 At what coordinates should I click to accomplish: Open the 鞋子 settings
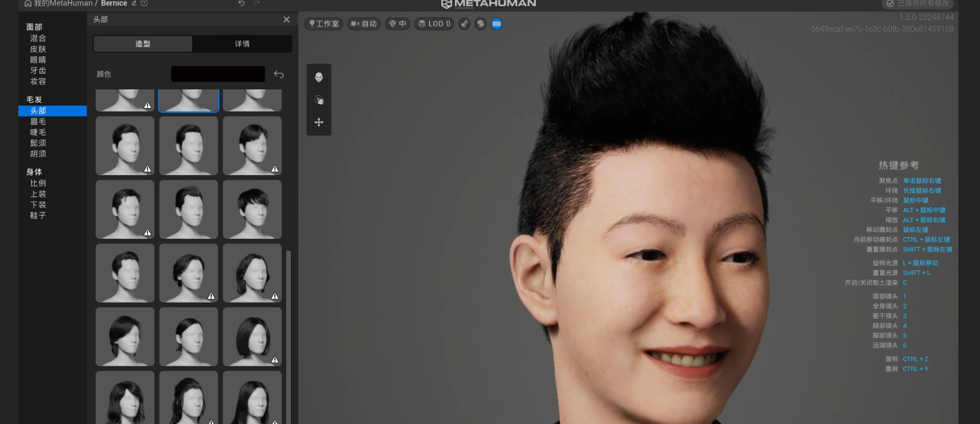38,216
